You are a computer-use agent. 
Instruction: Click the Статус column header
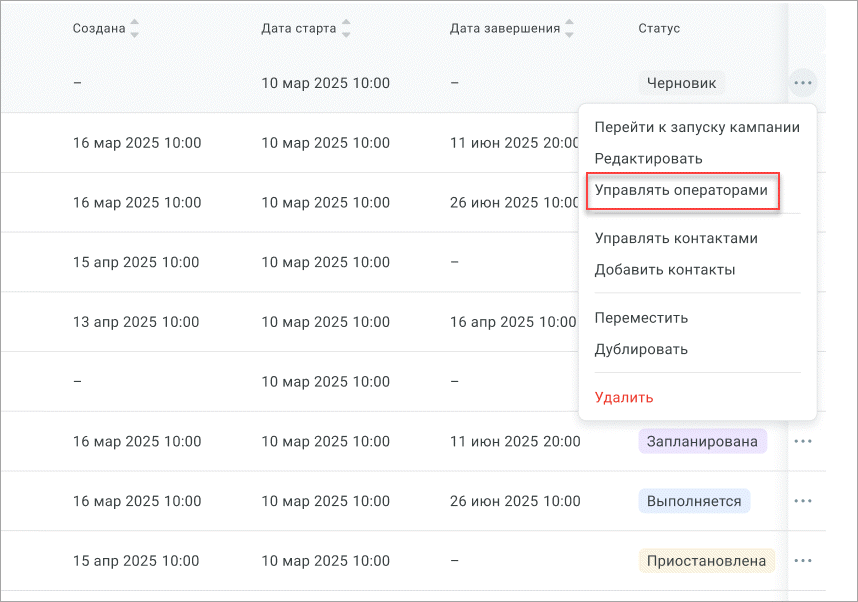(x=659, y=28)
